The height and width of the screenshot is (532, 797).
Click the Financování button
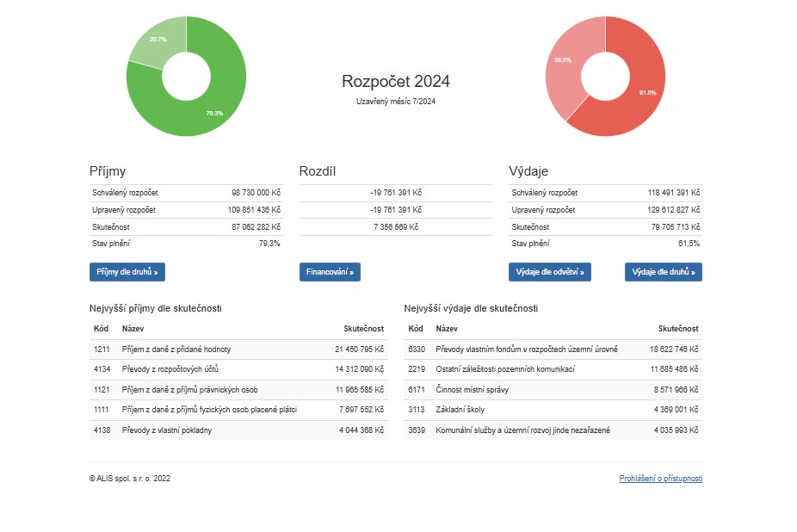point(330,272)
